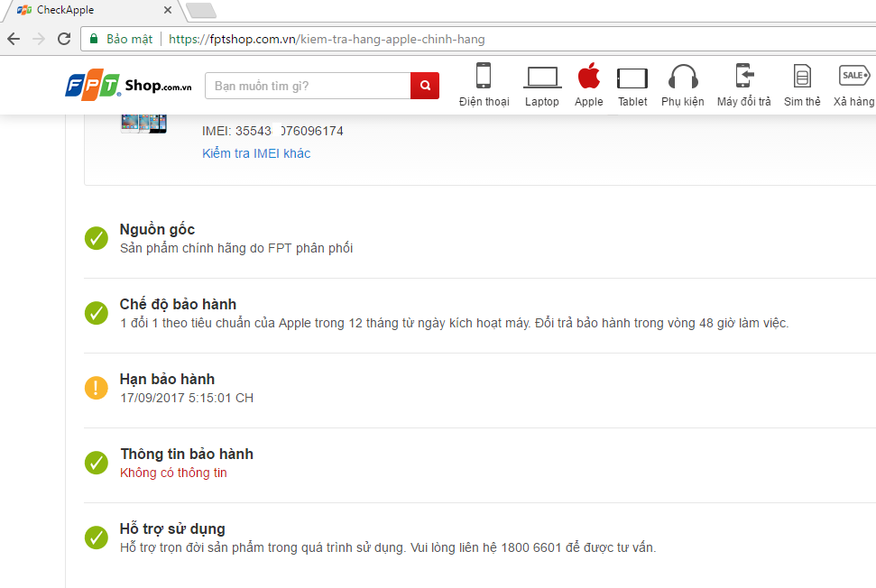Click the Chế độ bảo hành heading
Image resolution: width=876 pixels, height=588 pixels.
pyautogui.click(x=179, y=304)
